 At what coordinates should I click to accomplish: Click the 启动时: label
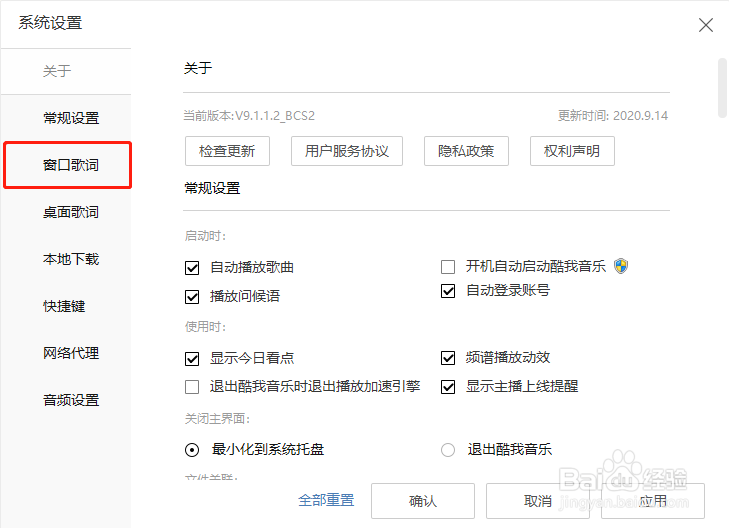(205, 236)
